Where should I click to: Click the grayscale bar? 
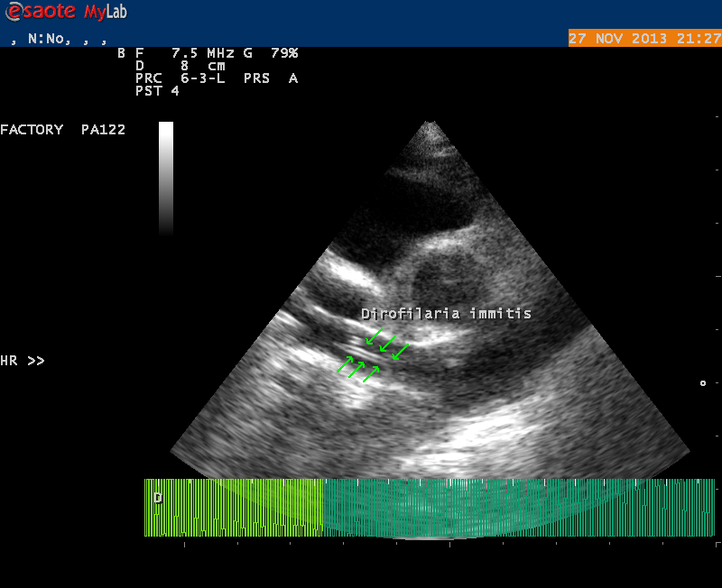point(166,179)
